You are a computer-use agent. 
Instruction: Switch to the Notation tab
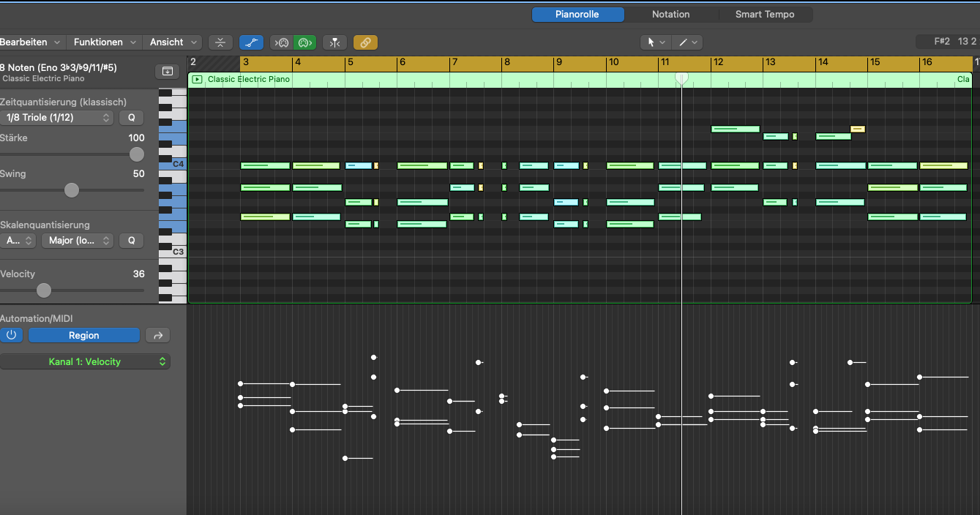pos(670,14)
